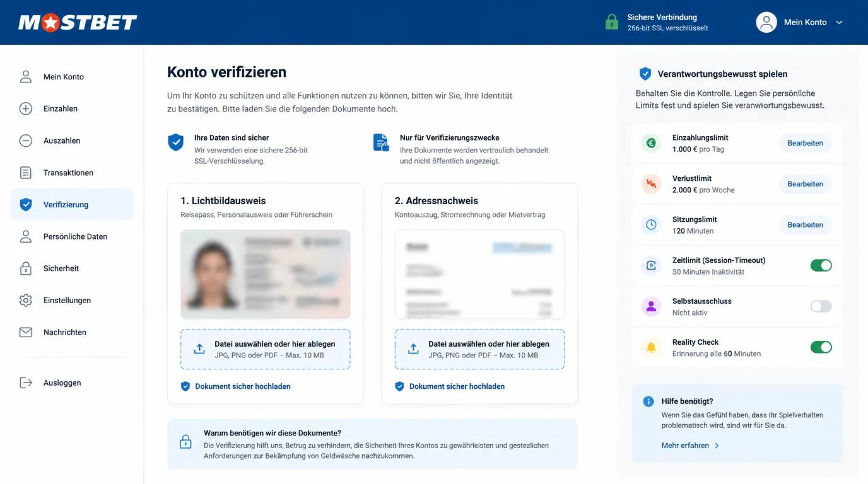The width and height of the screenshot is (868, 484).
Task: Open the Mehr erfahren link
Action: tap(690, 446)
